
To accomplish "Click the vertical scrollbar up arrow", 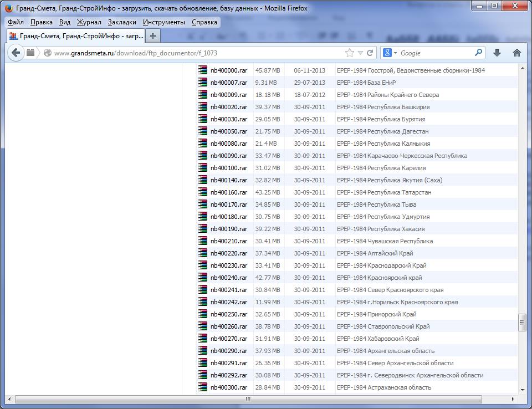I will (522, 68).
